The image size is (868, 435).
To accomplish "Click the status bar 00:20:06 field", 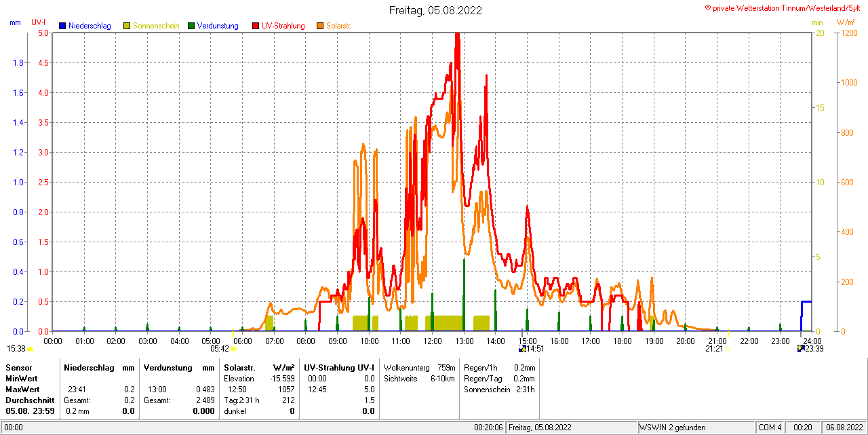I will (x=489, y=428).
